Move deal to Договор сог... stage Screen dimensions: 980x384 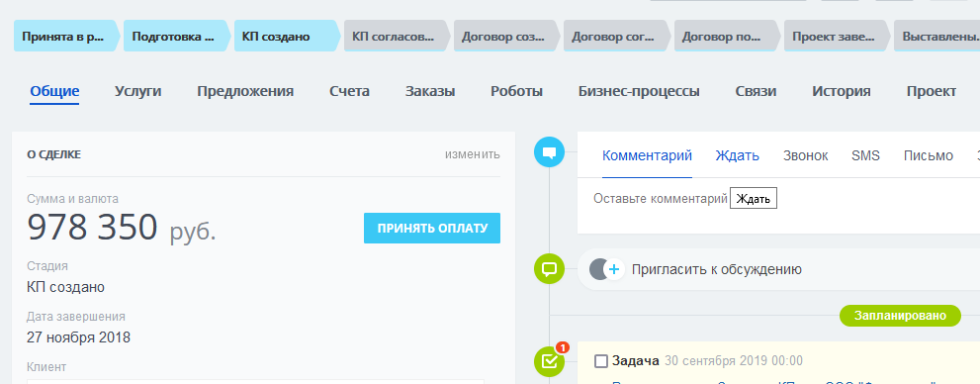tap(617, 37)
